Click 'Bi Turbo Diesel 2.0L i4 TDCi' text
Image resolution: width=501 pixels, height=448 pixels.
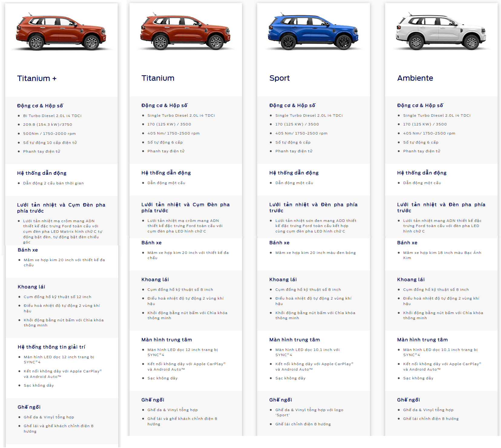coord(52,116)
